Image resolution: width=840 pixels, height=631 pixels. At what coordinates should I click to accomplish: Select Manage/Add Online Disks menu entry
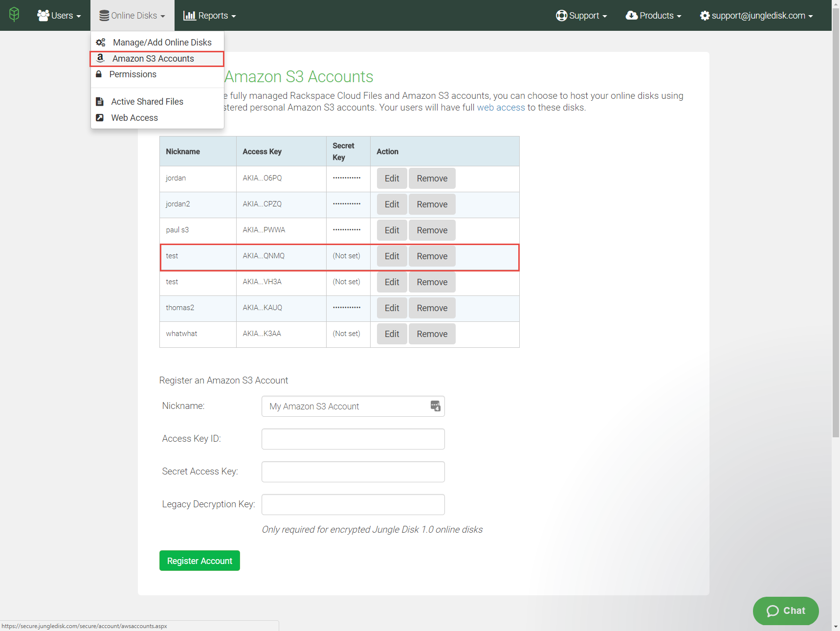point(157,43)
